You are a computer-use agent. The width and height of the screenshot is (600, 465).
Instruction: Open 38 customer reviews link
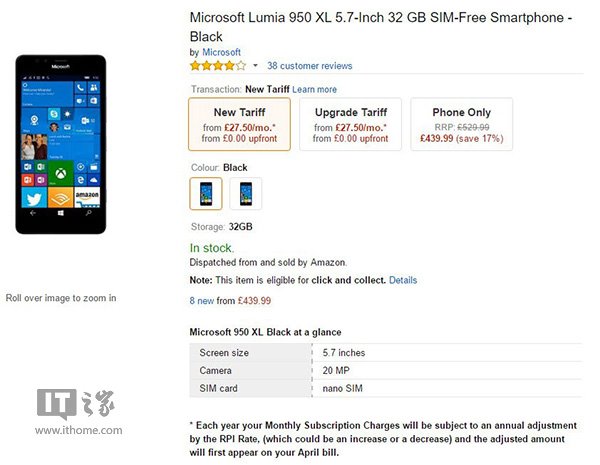click(x=310, y=66)
